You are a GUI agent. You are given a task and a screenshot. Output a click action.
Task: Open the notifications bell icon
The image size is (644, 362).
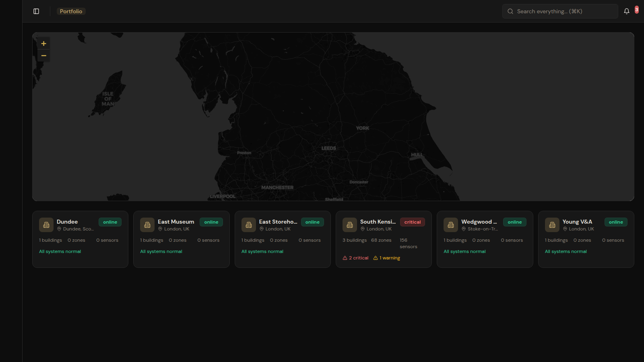[x=626, y=11]
